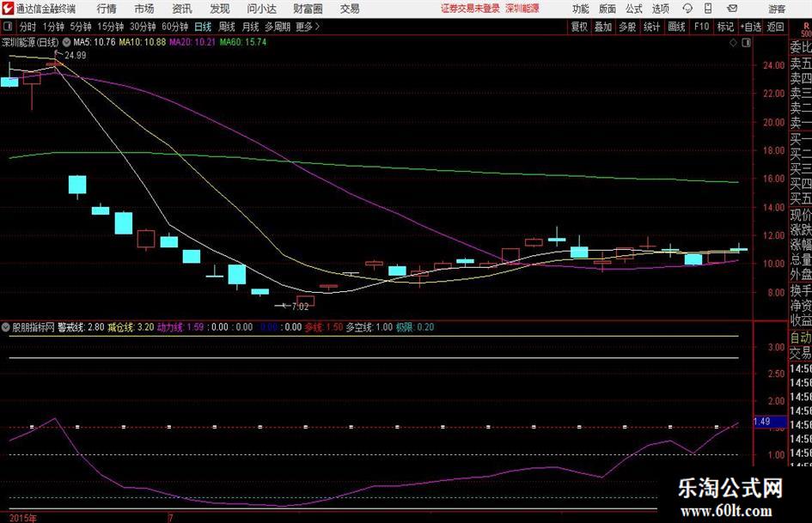Click the 标记 mark button
The width and height of the screenshot is (812, 523).
coord(725,27)
